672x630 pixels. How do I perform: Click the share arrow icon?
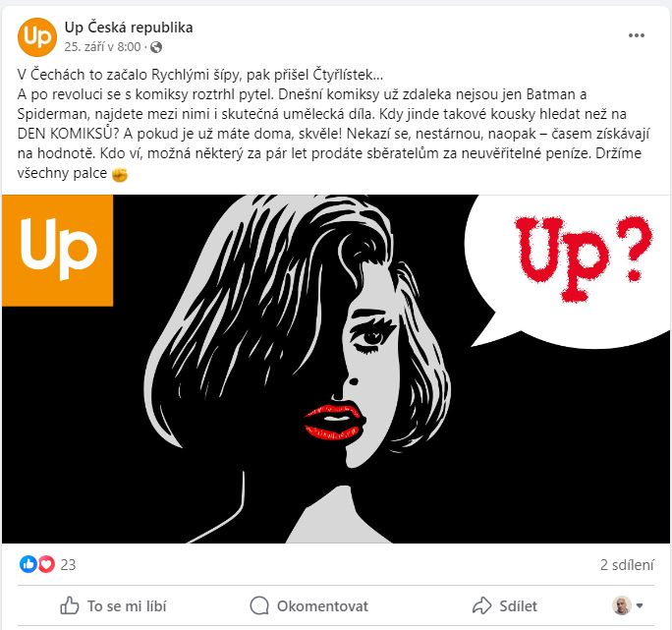(481, 605)
